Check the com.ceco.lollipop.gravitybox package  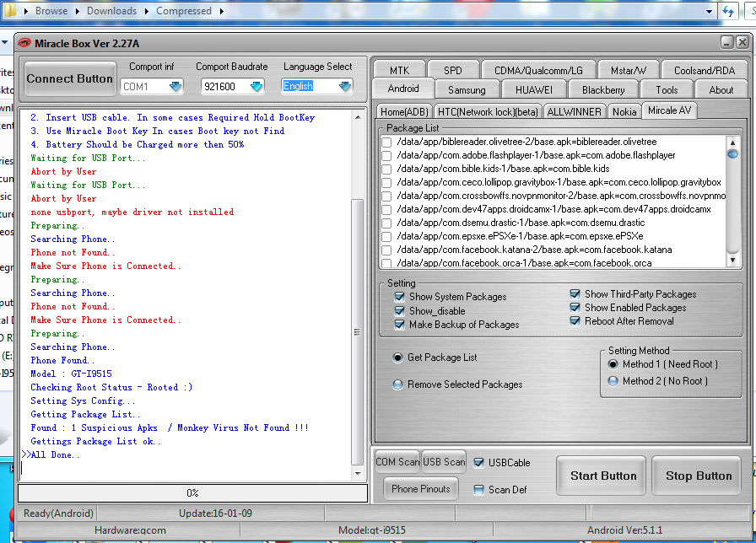point(386,183)
